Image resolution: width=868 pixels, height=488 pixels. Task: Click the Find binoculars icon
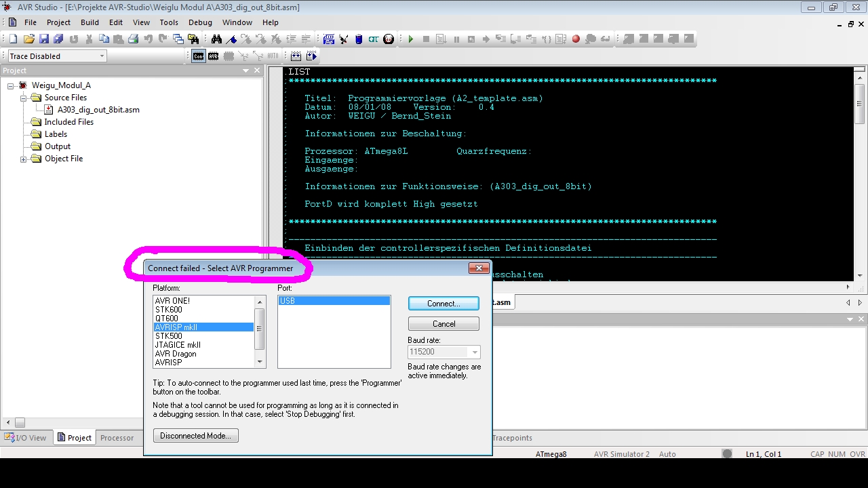[x=216, y=39]
